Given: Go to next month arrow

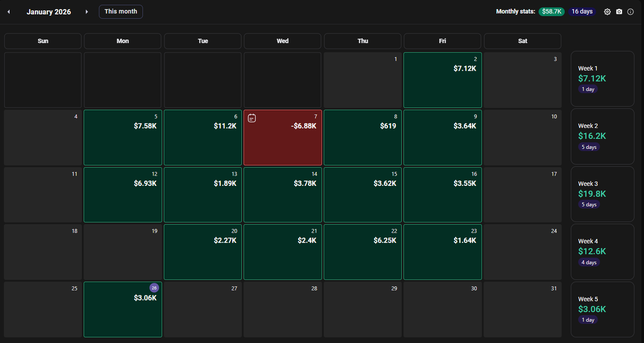Looking at the screenshot, I should click(87, 12).
